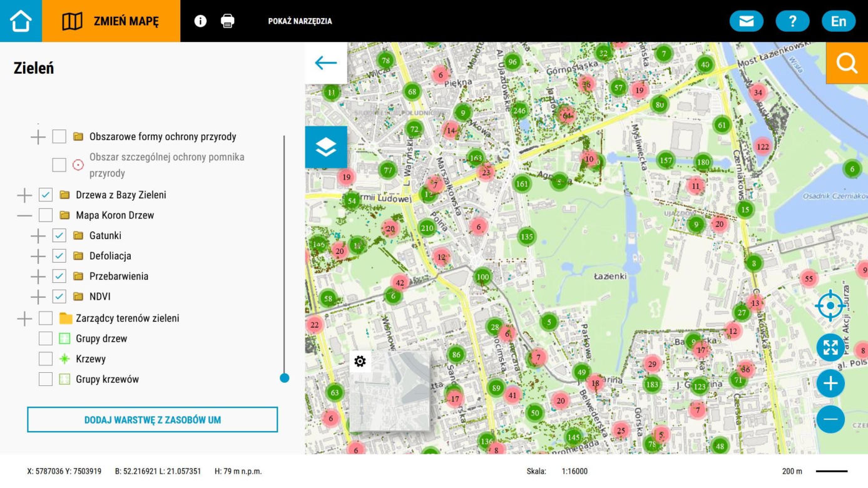Click POKAŻ NARZĘDZIA to show tools

point(300,21)
